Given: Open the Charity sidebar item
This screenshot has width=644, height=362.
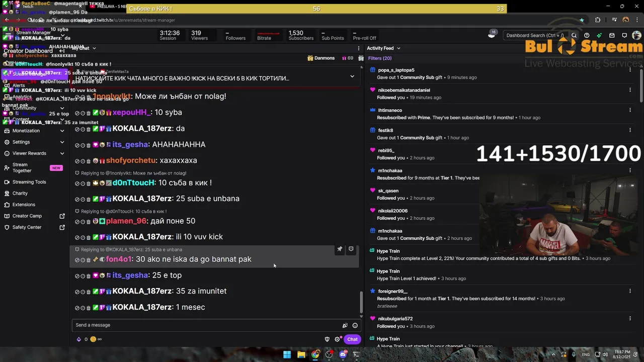Looking at the screenshot, I should 35,193.
